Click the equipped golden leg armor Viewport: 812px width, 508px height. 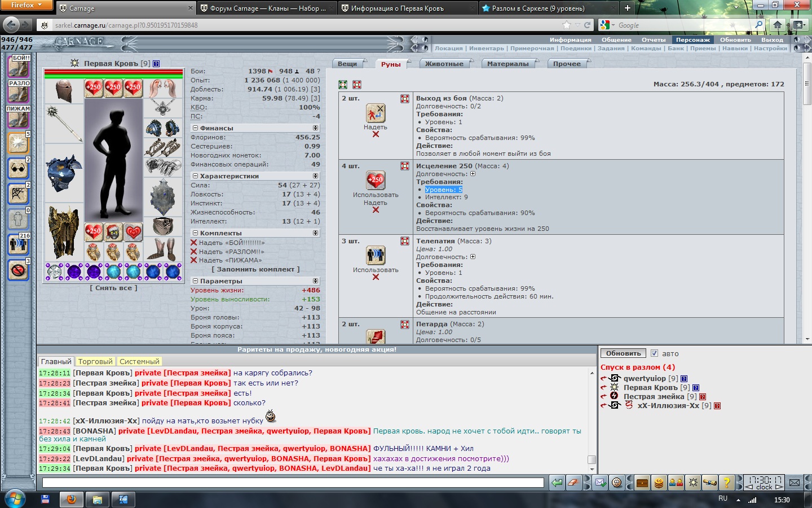click(x=63, y=233)
